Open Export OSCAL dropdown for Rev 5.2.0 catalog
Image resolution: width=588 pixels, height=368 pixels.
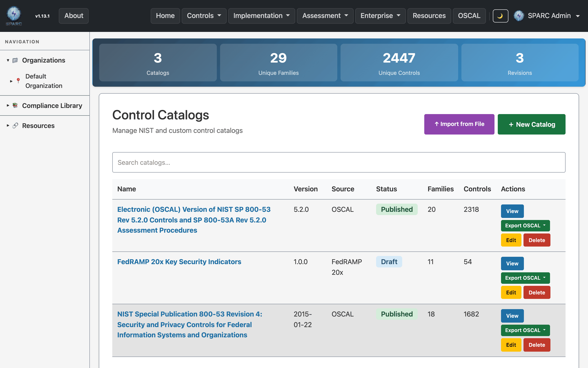coord(525,226)
